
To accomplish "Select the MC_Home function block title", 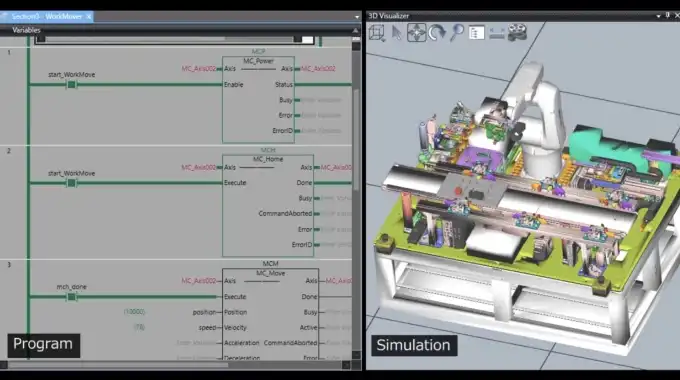I will [x=268, y=159].
